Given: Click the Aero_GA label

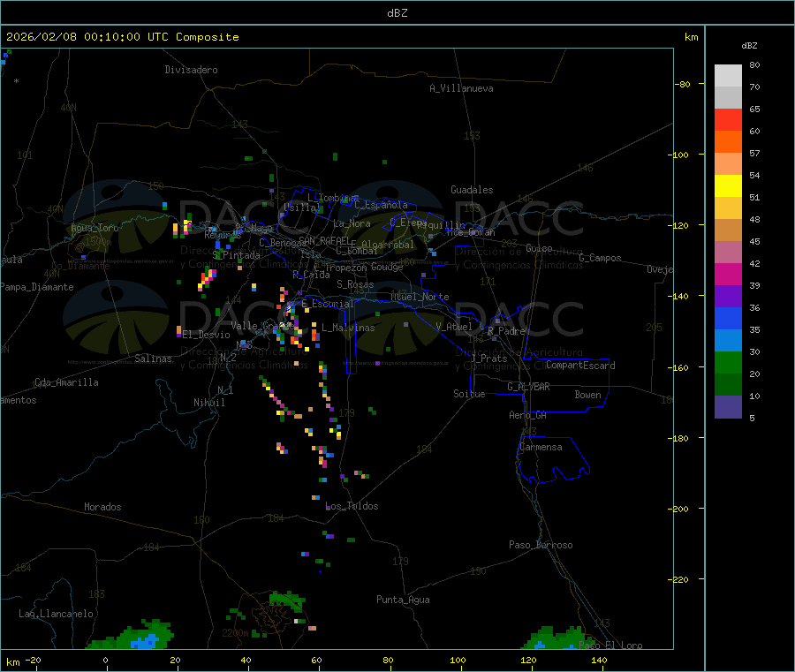Looking at the screenshot, I should 528,416.
